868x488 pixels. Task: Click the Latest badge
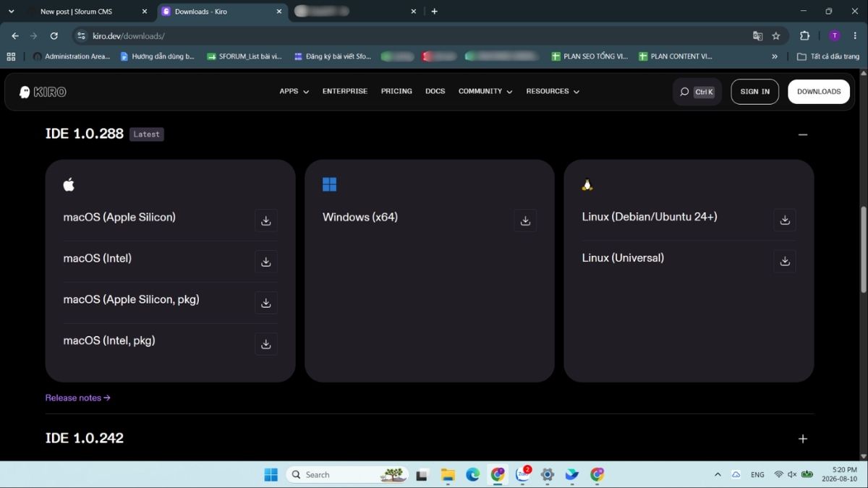[x=147, y=134]
